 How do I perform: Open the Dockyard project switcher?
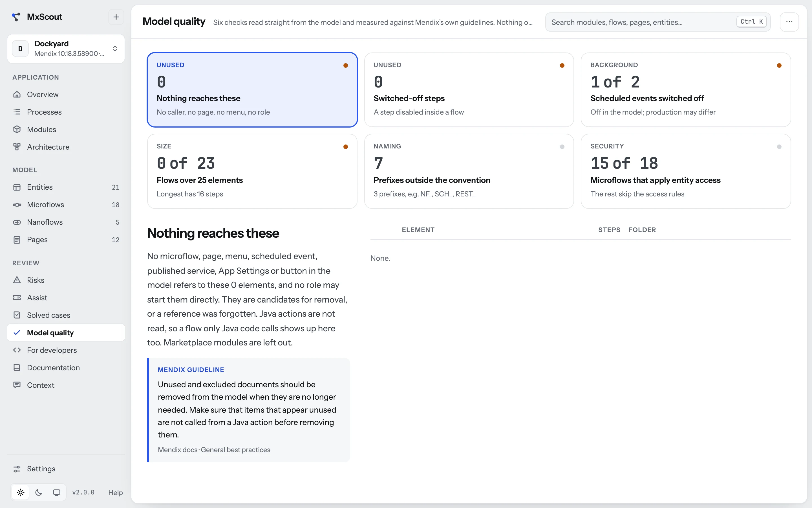coord(66,49)
